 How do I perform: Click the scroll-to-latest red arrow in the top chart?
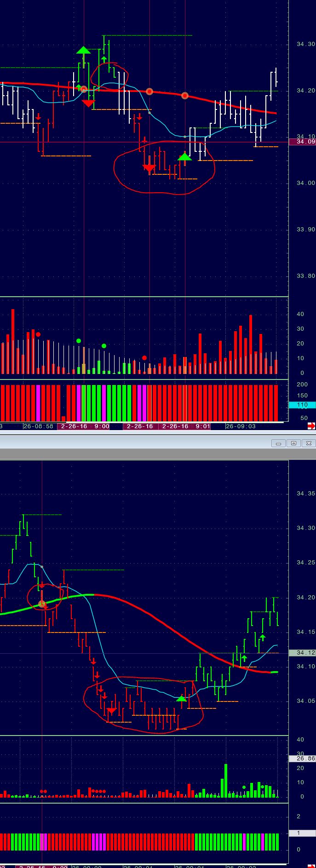(x=311, y=426)
